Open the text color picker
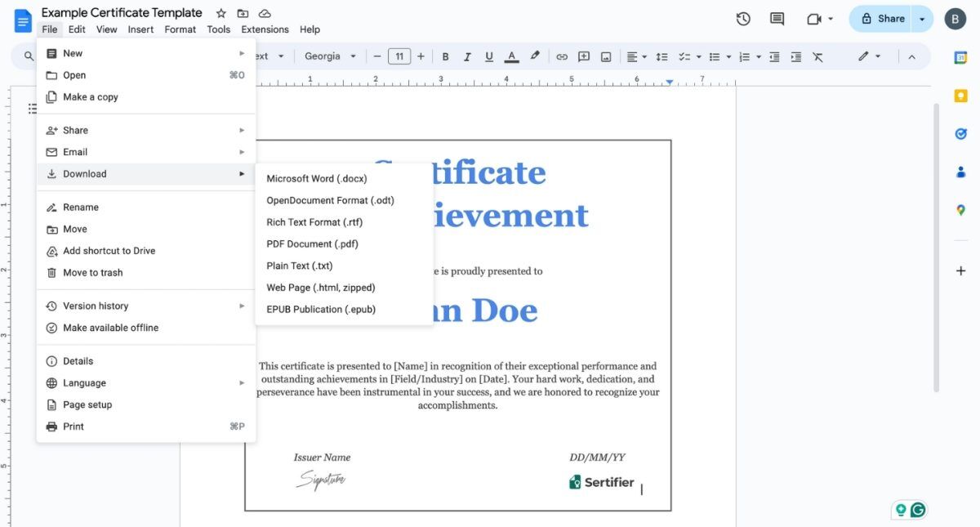 click(511, 56)
